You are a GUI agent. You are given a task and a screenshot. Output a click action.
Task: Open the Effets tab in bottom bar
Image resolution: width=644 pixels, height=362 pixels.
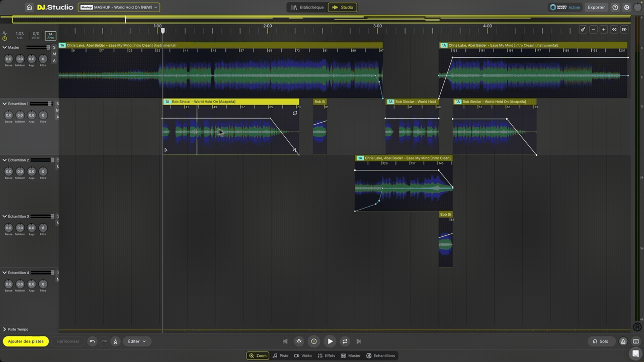[x=326, y=355]
